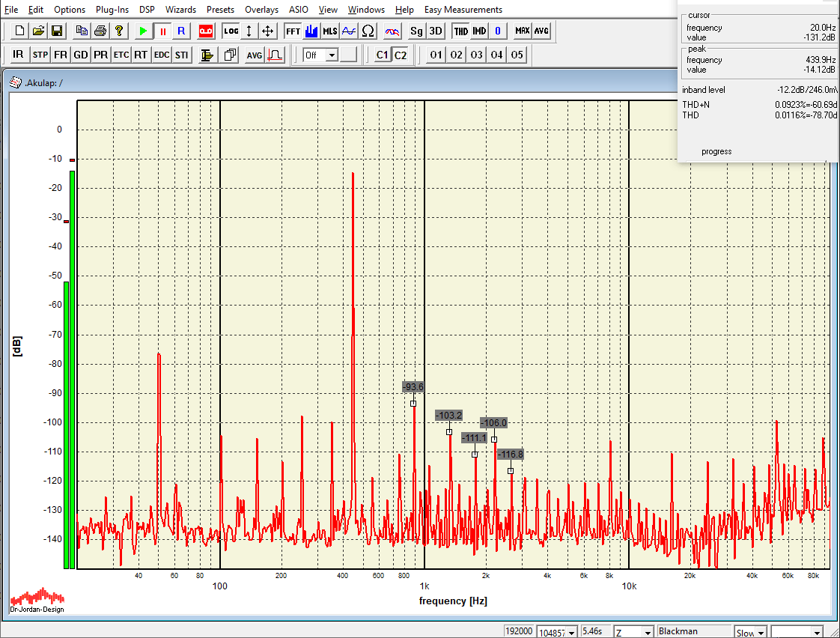The width and height of the screenshot is (840, 638).
Task: Click the Blackman window field
Action: tap(694, 631)
